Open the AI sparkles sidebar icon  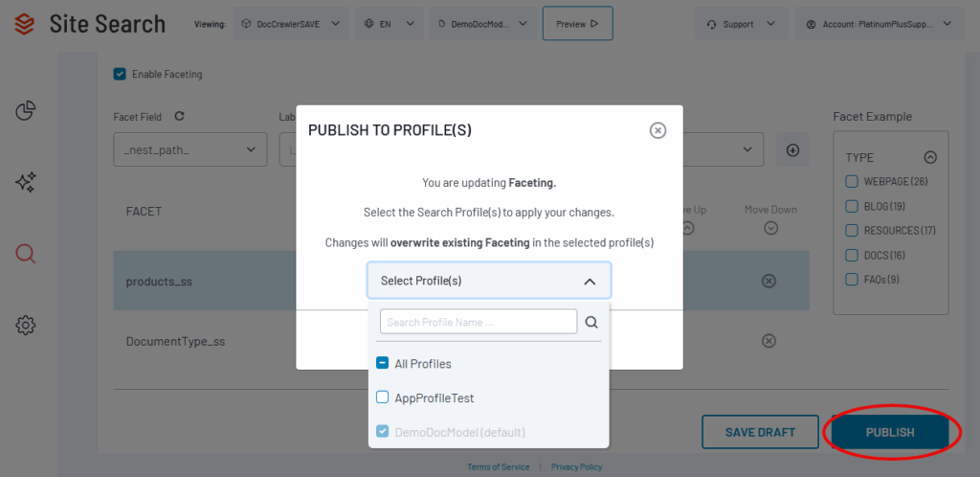tap(26, 182)
